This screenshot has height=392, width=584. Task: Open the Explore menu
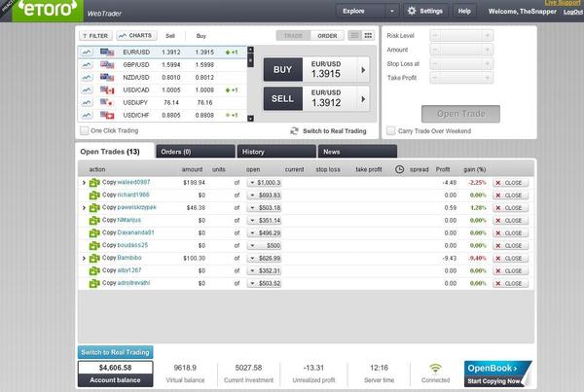pyautogui.click(x=360, y=11)
